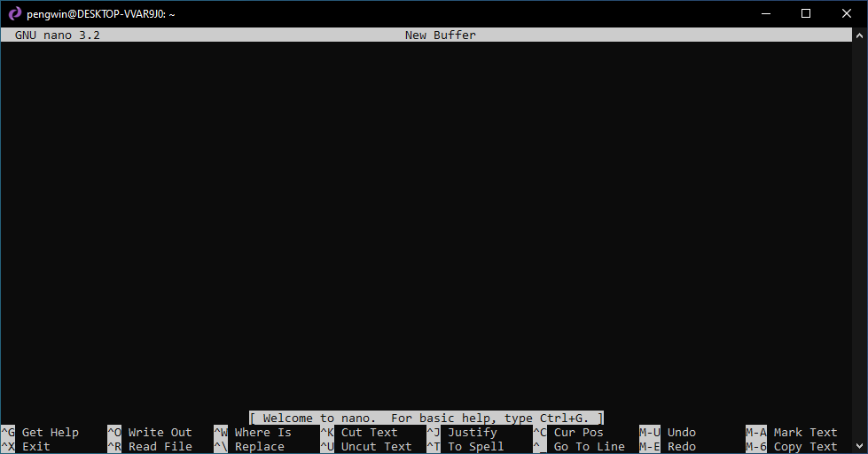Click the M-U Undo shortcut
The width and height of the screenshot is (868, 454).
pyautogui.click(x=668, y=433)
